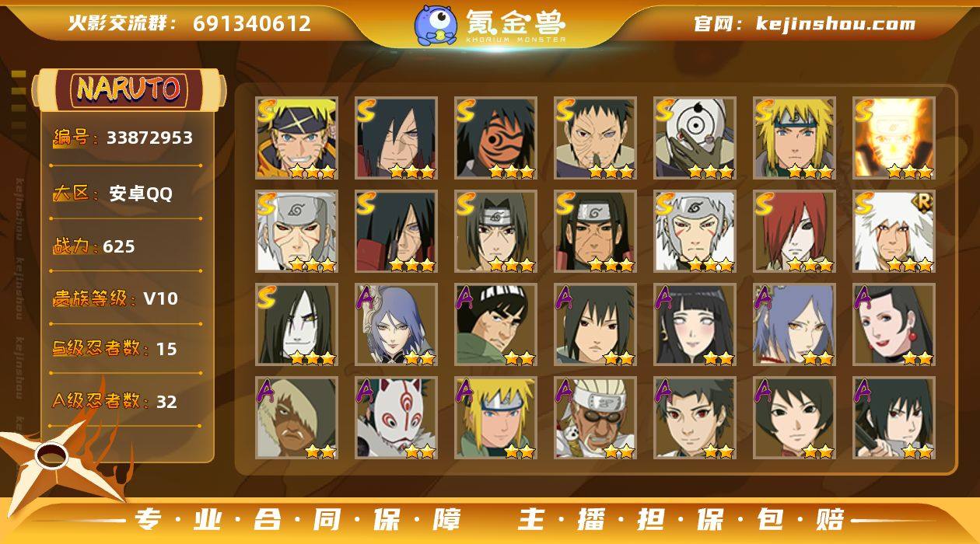980x544 pixels.
Task: Click the Khorium Monster blue mascot logo
Action: pyautogui.click(x=435, y=25)
